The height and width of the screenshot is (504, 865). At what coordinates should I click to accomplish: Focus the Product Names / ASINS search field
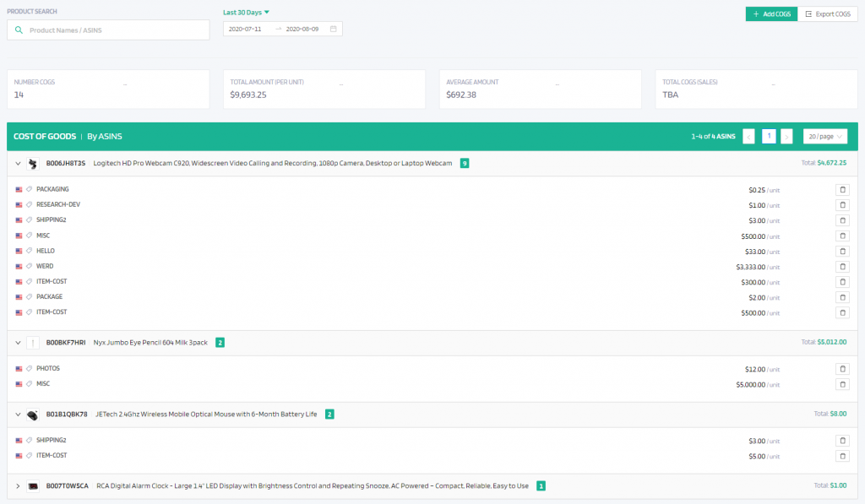[108, 30]
